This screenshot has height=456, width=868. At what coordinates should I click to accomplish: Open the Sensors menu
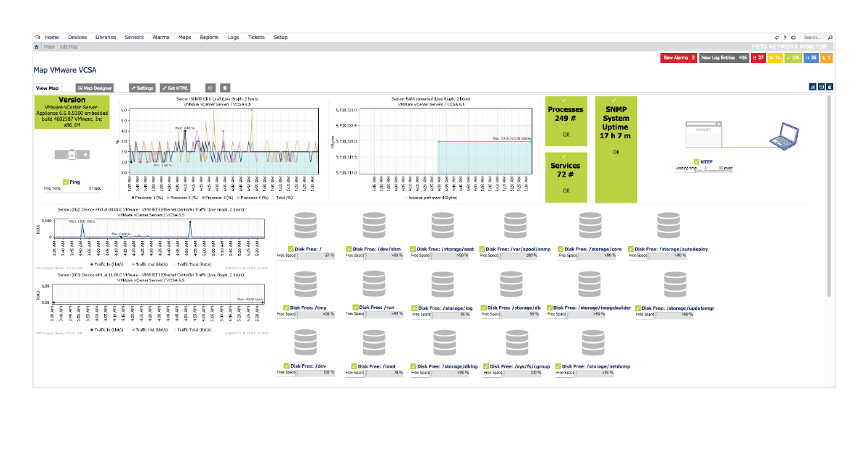[134, 37]
